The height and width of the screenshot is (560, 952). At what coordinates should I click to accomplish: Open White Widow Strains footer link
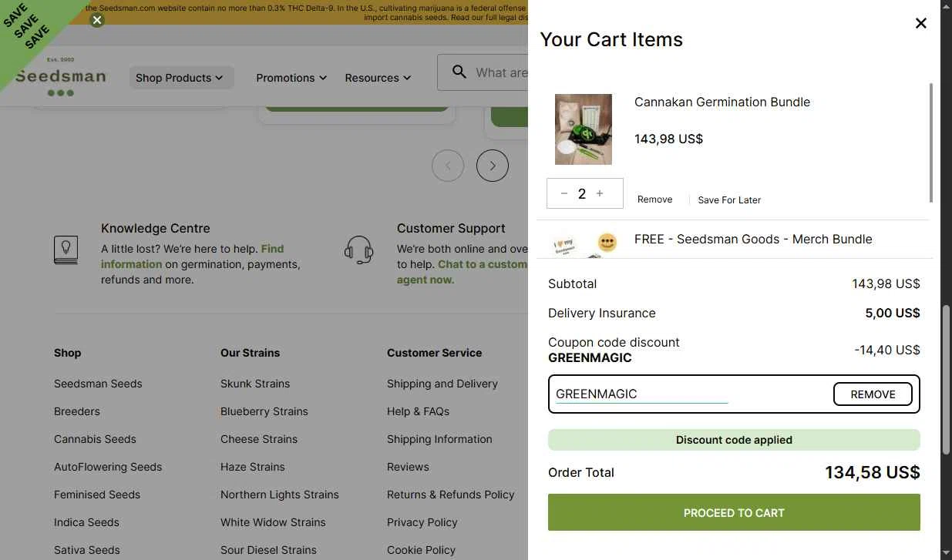pyautogui.click(x=273, y=522)
